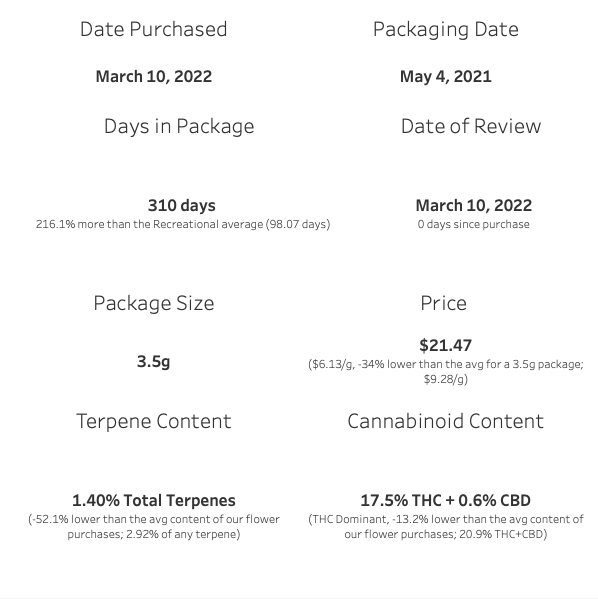The image size is (598, 599).
Task: Click the Packaging Date heading
Action: pyautogui.click(x=446, y=30)
